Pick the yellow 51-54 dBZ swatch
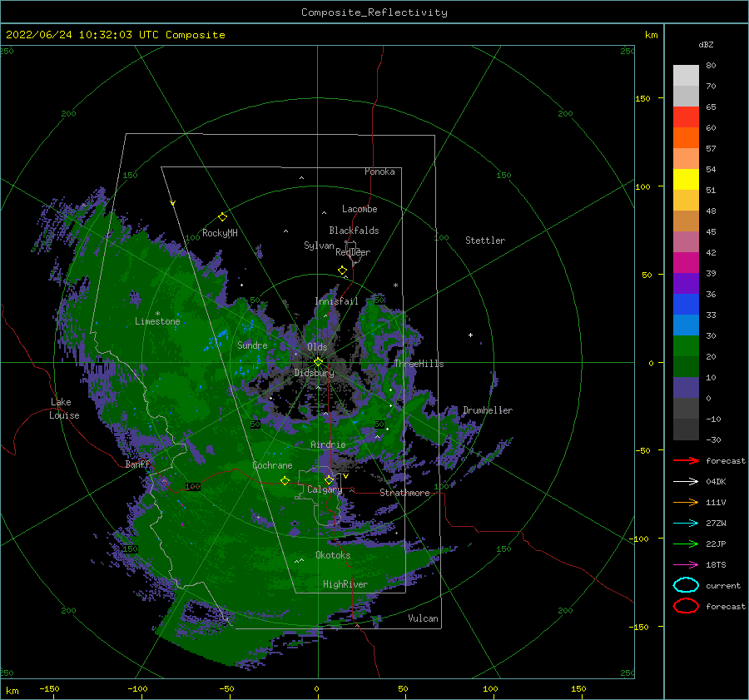 [686, 179]
